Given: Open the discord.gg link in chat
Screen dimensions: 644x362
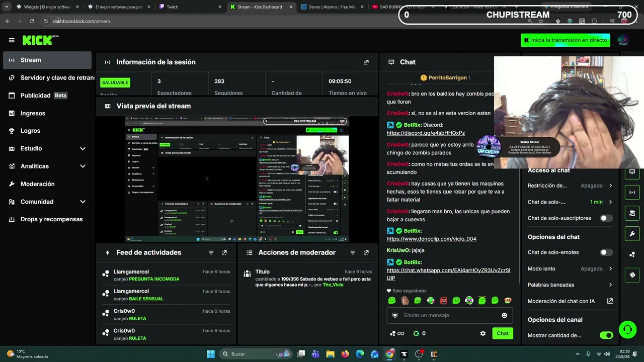Looking at the screenshot, I should [x=426, y=133].
